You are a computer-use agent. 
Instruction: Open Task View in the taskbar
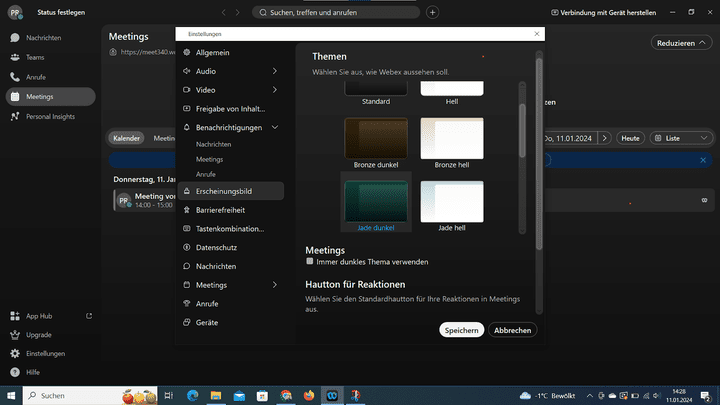[x=169, y=395]
